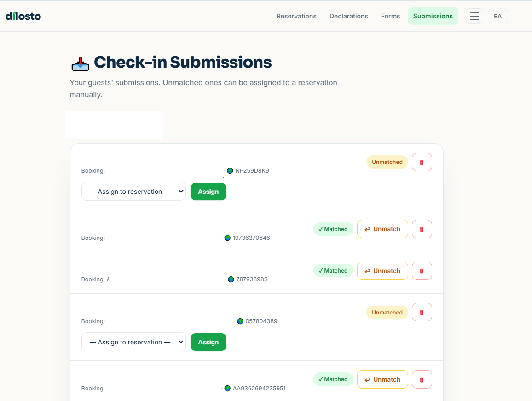
Task: Click Matched badge for 19736370646
Action: click(x=333, y=229)
